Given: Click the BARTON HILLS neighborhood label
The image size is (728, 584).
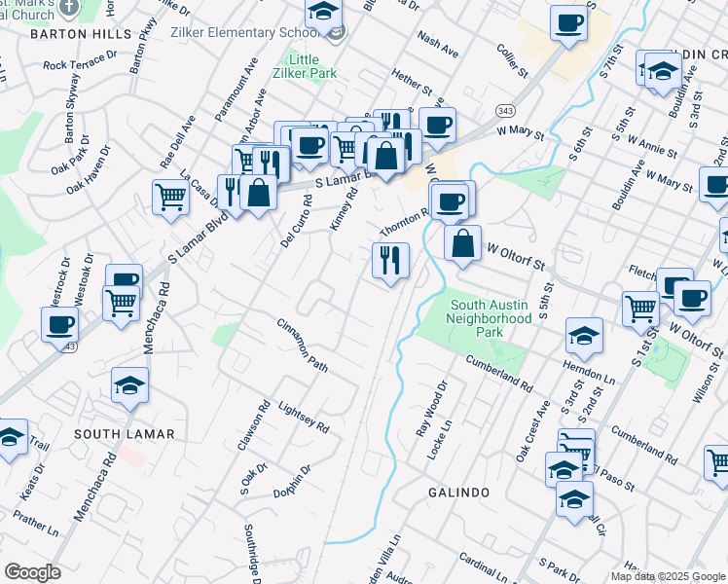Looking at the screenshot, I should tap(81, 34).
